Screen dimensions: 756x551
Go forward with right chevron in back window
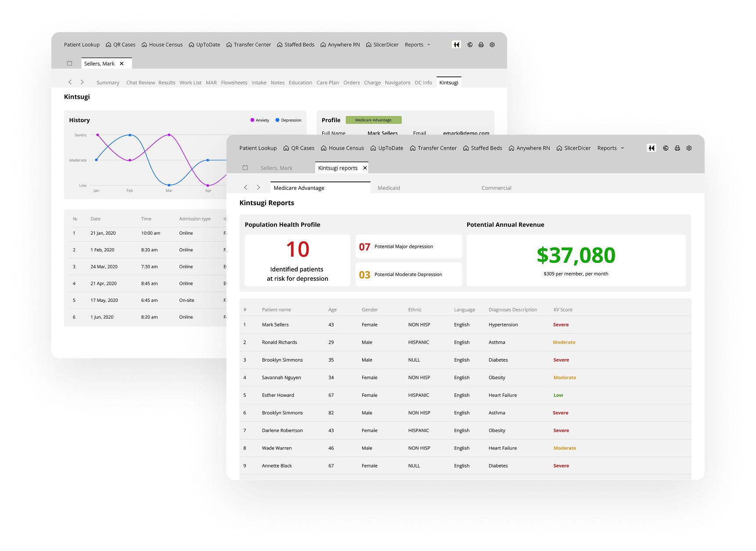pyautogui.click(x=82, y=82)
